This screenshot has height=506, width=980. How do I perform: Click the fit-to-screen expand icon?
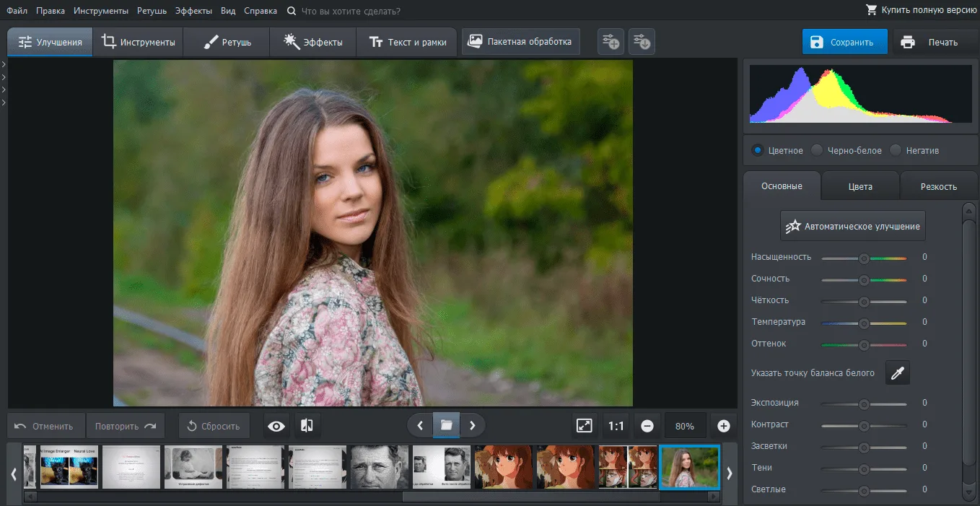[x=585, y=426]
